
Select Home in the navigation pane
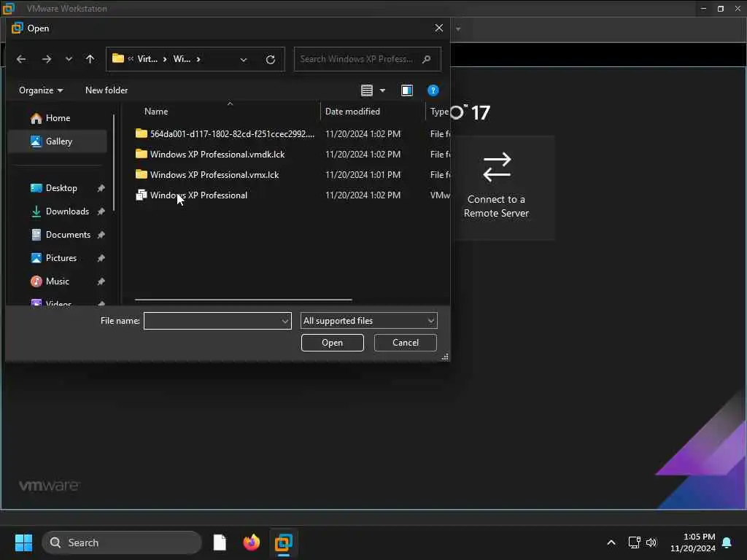[x=58, y=118]
